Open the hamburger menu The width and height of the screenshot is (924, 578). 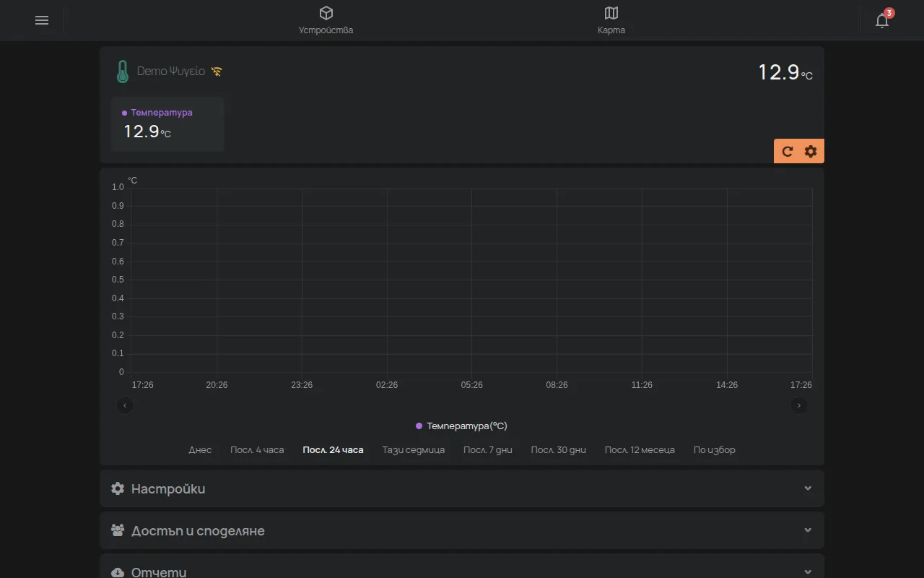click(x=42, y=20)
